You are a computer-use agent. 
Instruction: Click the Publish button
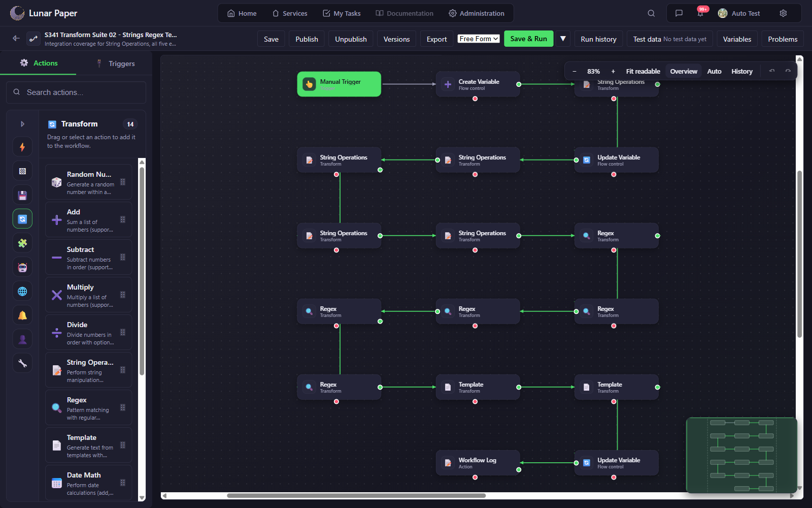coord(307,39)
